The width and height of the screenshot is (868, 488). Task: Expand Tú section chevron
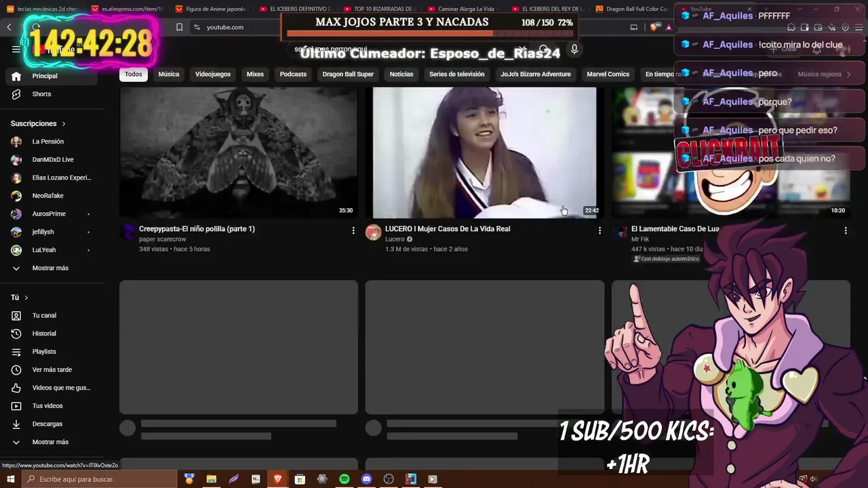coord(26,298)
